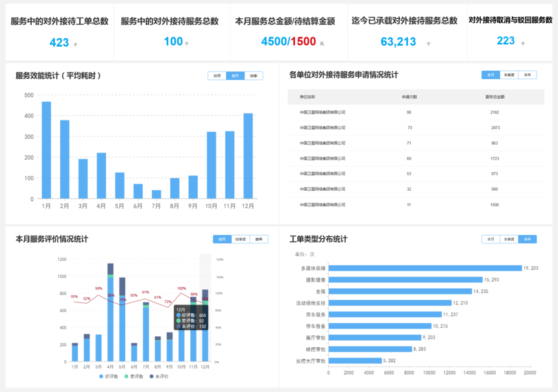Select 本年 in work order type distribution
This screenshot has height=392, width=558.
[x=528, y=239]
